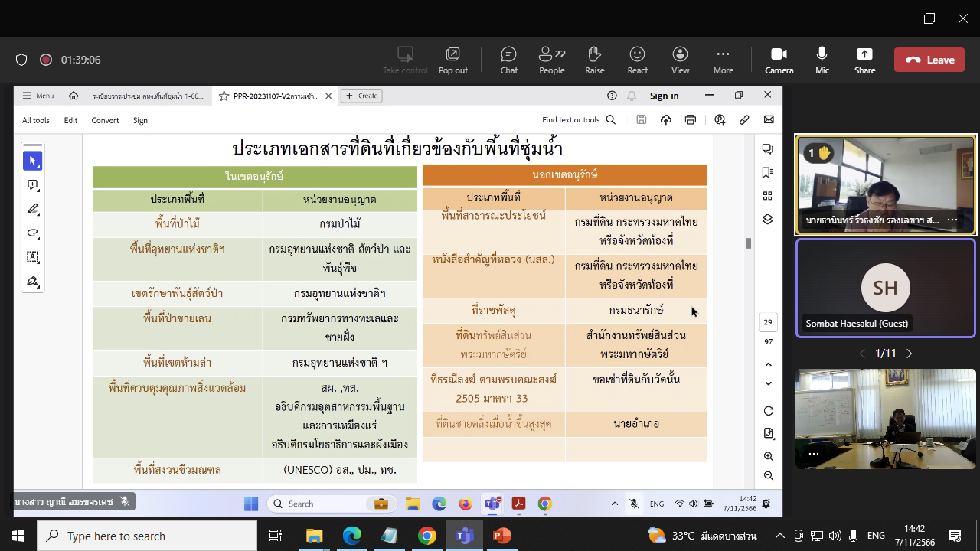Open the View layout options

pos(680,60)
